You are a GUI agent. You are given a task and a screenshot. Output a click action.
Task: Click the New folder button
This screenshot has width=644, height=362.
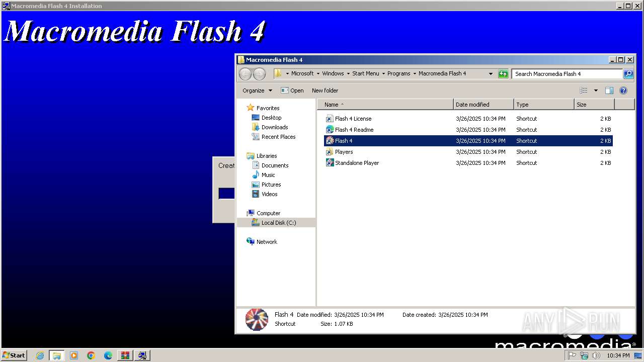[x=325, y=90]
